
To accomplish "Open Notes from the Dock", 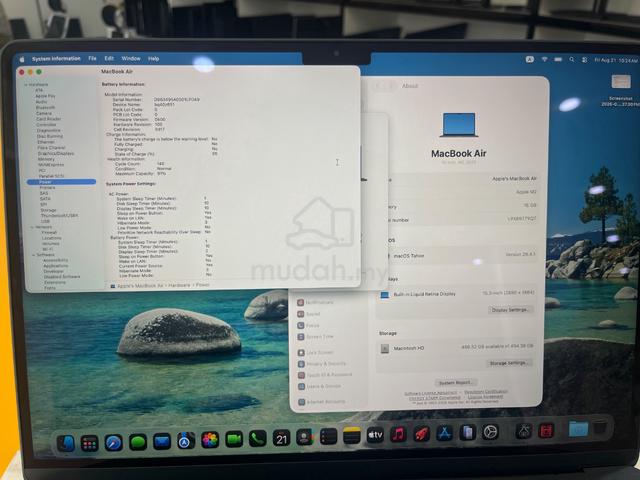I will pyautogui.click(x=351, y=436).
